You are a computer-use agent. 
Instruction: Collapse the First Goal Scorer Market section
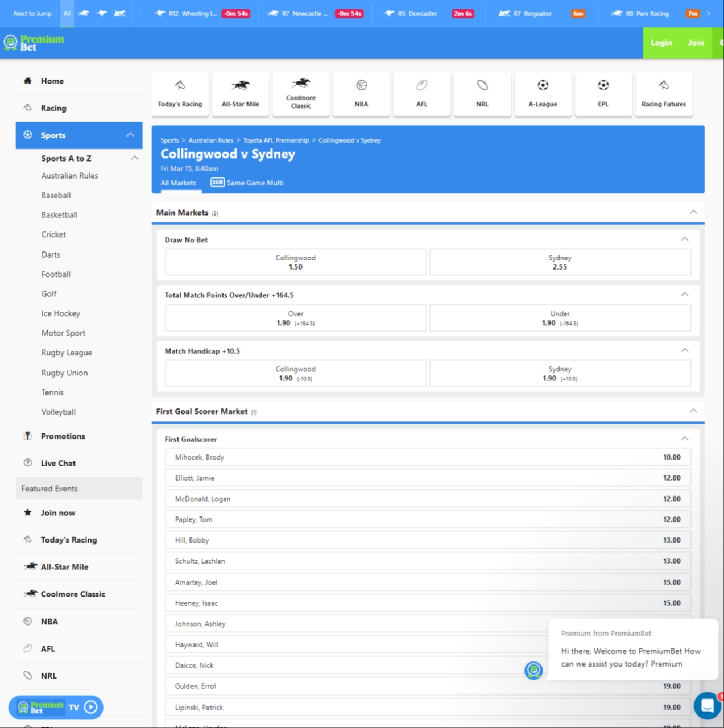coord(693,411)
